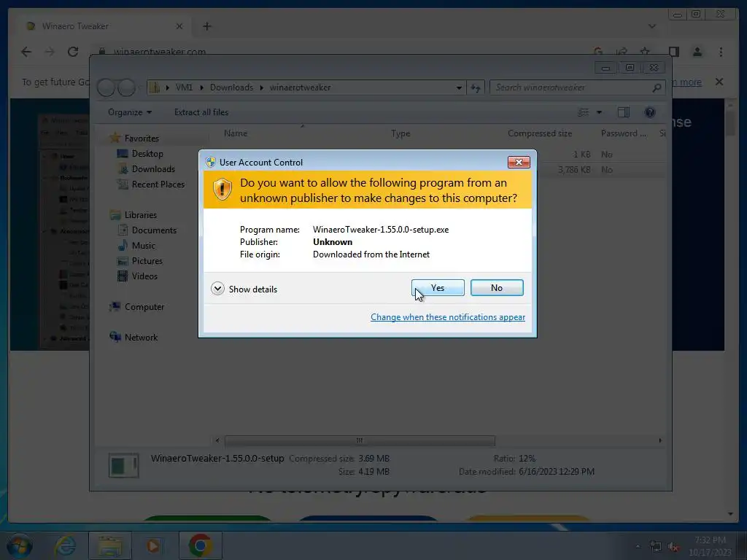Click the small shield icon in UAC title bar
The width and height of the screenshot is (747, 560).
coord(211,162)
